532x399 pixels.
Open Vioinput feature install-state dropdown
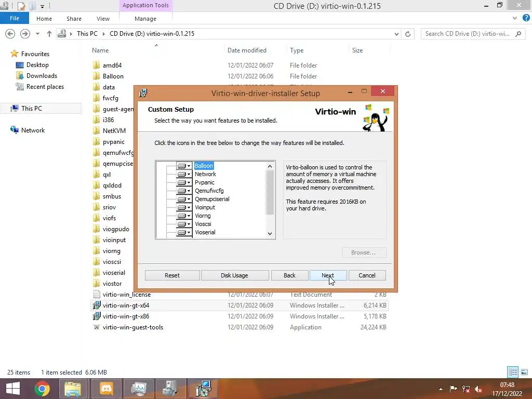184,207
